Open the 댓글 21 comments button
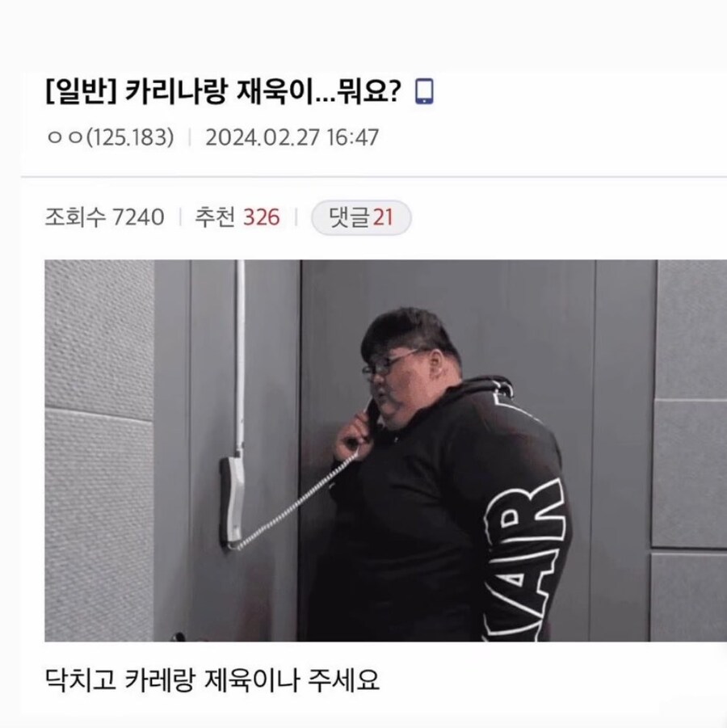The width and height of the screenshot is (727, 728). [x=361, y=217]
